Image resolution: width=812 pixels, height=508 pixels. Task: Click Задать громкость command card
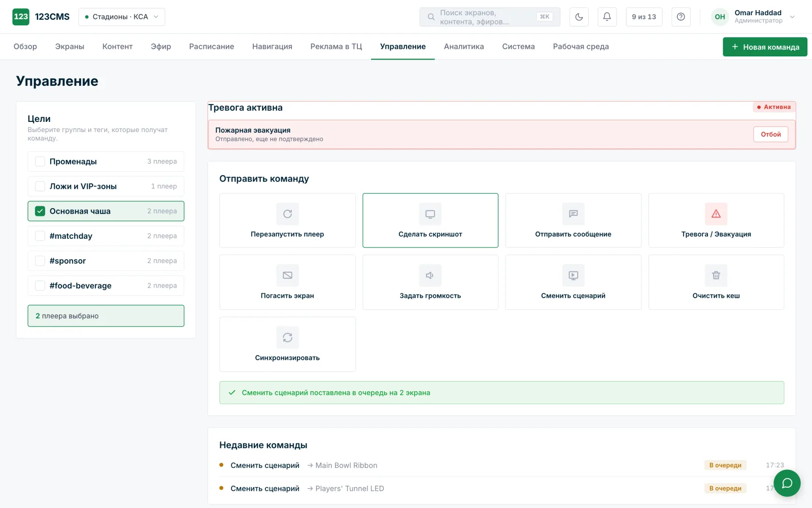[x=430, y=282]
